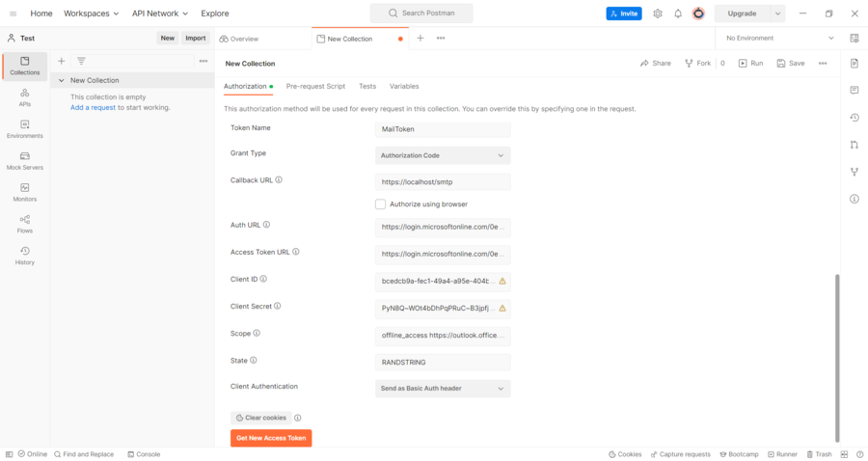Open the changelog right sidebar icon
The width and height of the screenshot is (868, 461).
tap(854, 118)
